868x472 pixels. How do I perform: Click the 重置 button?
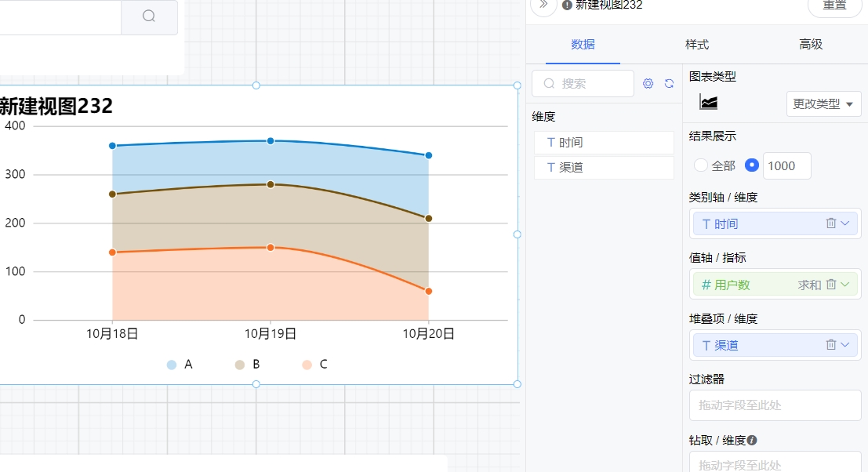[833, 6]
